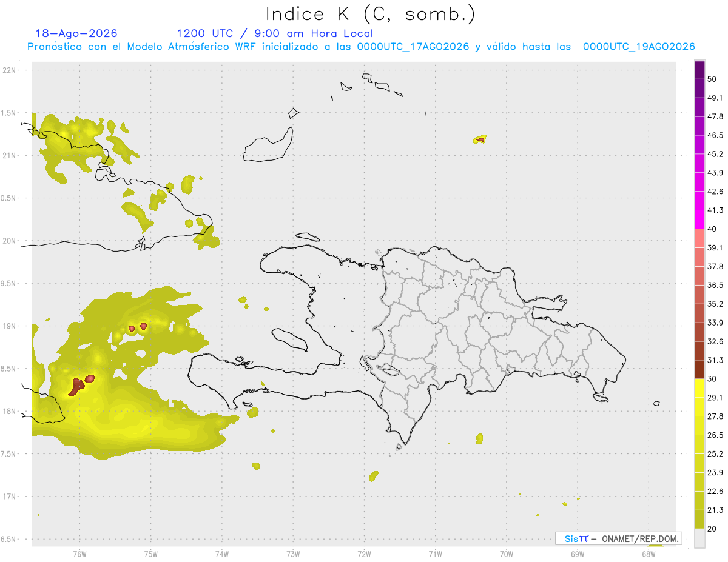Screen dimensions: 728x562
Task: Click the "71W" longitude label
Action: [x=435, y=554]
